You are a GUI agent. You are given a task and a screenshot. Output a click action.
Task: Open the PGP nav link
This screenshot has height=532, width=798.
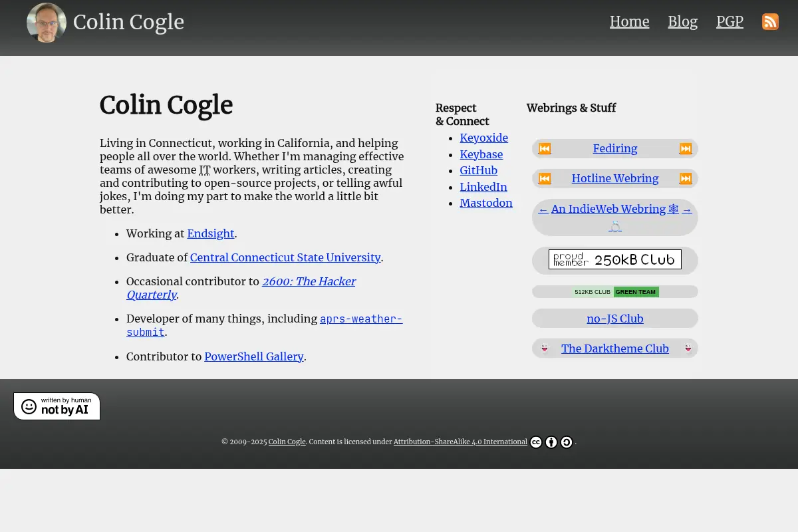click(x=730, y=21)
